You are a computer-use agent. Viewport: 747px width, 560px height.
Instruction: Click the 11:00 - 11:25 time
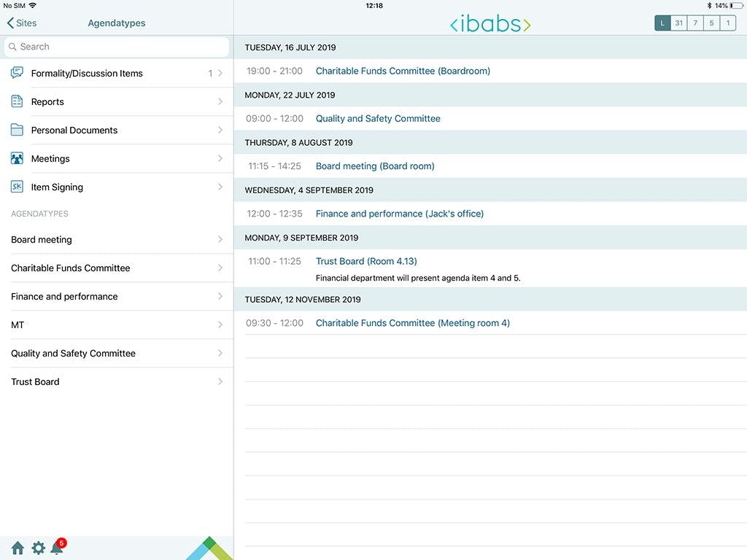tap(274, 262)
